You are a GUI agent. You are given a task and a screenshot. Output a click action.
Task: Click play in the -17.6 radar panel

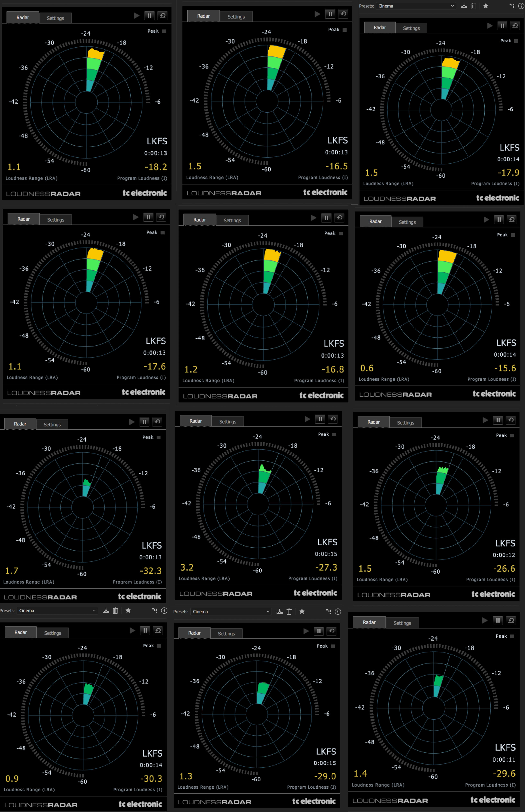coord(136,217)
